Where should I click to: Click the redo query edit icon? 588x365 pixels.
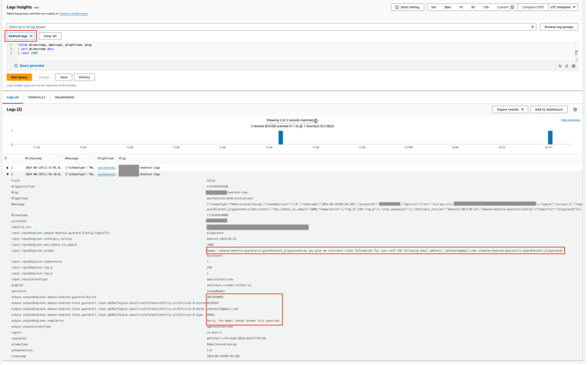pos(566,66)
